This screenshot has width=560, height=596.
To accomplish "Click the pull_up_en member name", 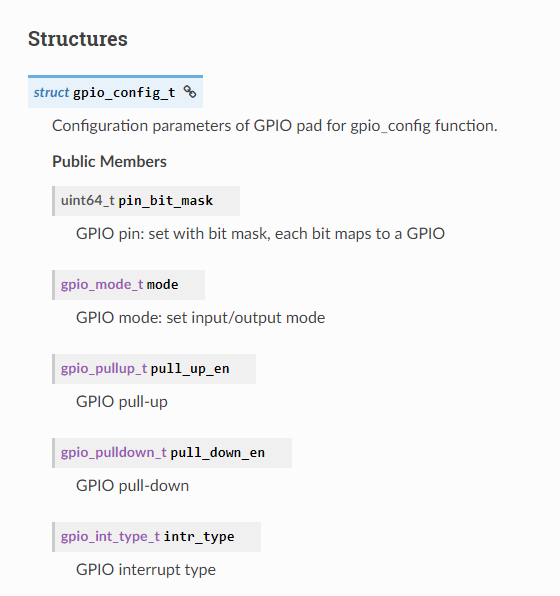I will click(x=190, y=369).
